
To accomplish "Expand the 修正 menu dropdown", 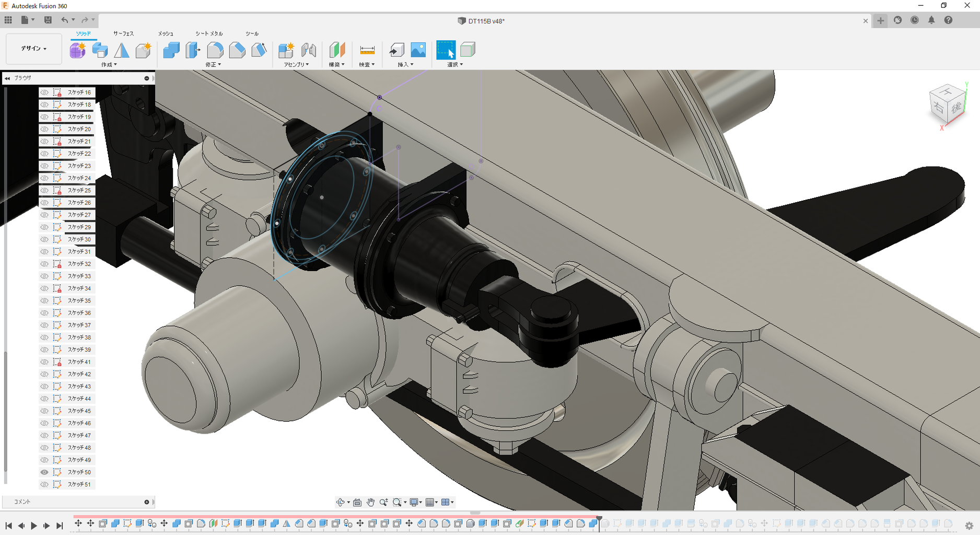I will click(213, 65).
